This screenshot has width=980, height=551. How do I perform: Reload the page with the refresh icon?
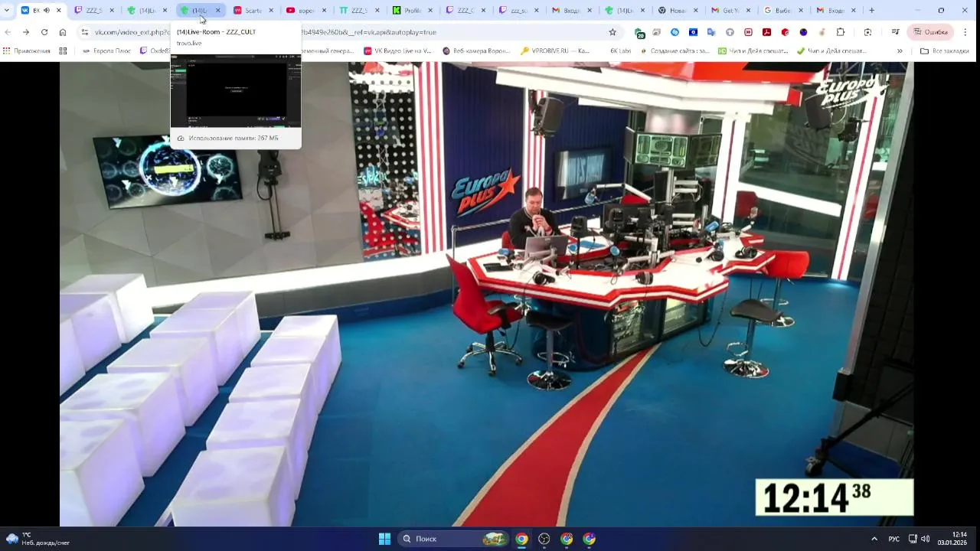pos(44,32)
